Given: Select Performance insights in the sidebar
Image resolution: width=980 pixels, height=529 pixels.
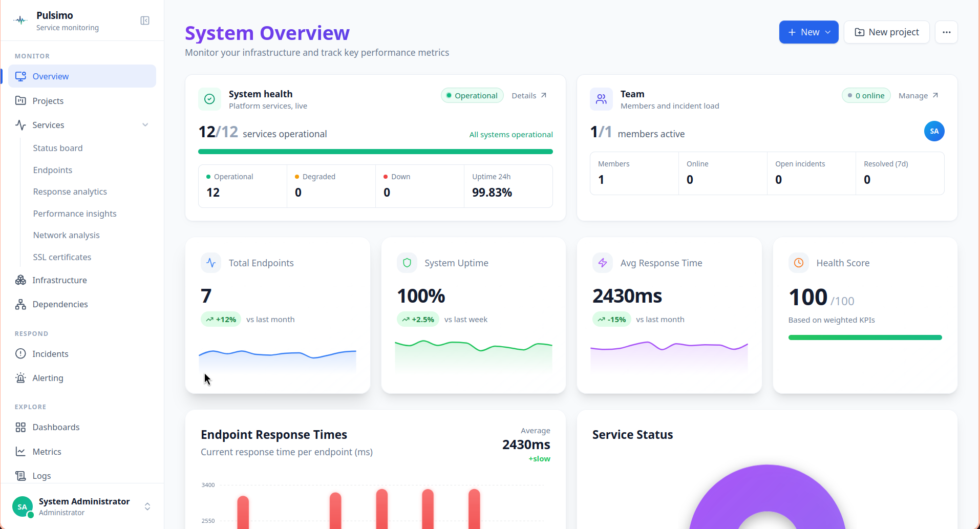Looking at the screenshot, I should 75,214.
